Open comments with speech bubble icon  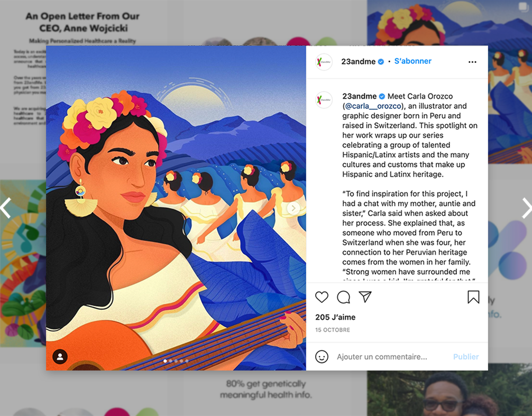[x=343, y=297]
